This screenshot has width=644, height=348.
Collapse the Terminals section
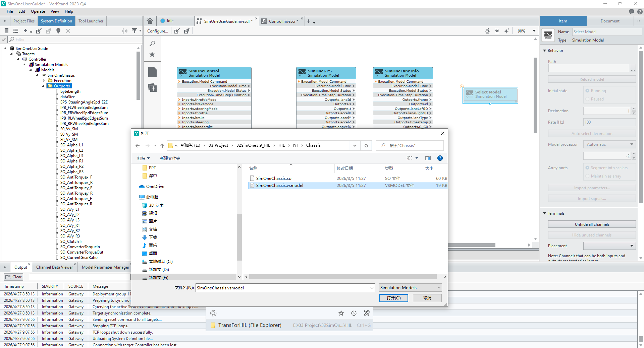[545, 213]
